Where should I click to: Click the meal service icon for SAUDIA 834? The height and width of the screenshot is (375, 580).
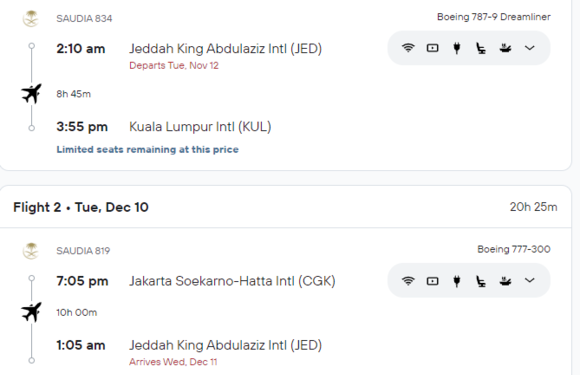pyautogui.click(x=505, y=48)
